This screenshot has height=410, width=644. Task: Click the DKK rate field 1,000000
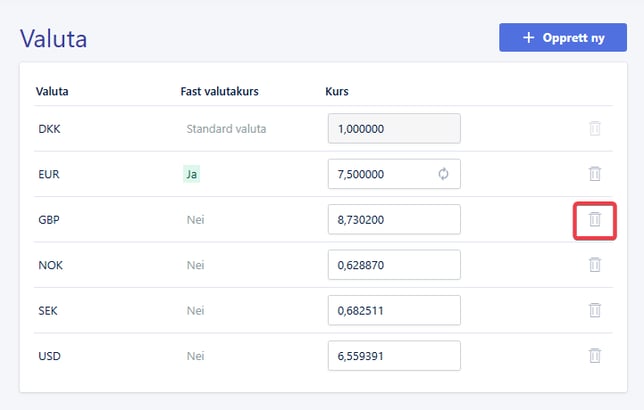point(393,129)
